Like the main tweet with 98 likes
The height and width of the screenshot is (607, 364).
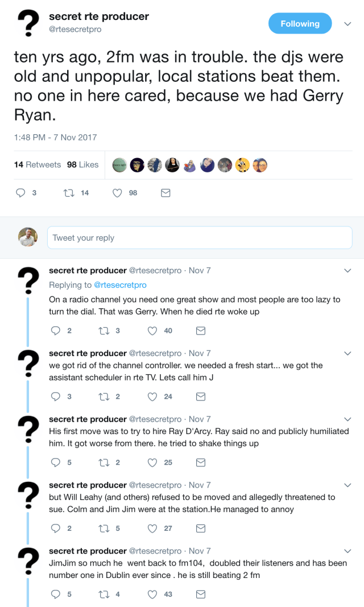click(x=118, y=193)
